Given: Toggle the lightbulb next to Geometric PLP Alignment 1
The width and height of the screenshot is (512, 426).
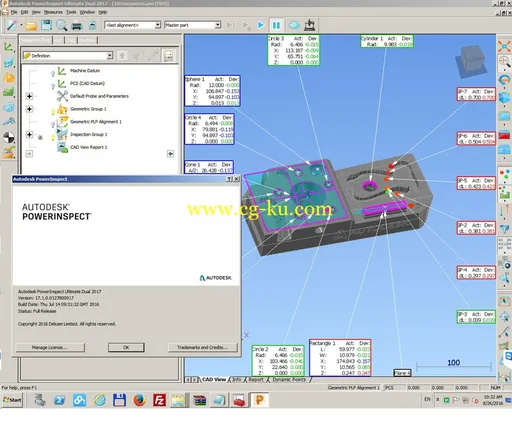Looking at the screenshot, I should click(53, 125).
